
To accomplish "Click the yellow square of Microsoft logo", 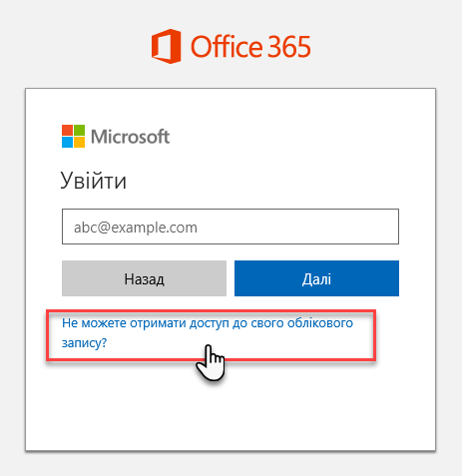I will [x=79, y=142].
